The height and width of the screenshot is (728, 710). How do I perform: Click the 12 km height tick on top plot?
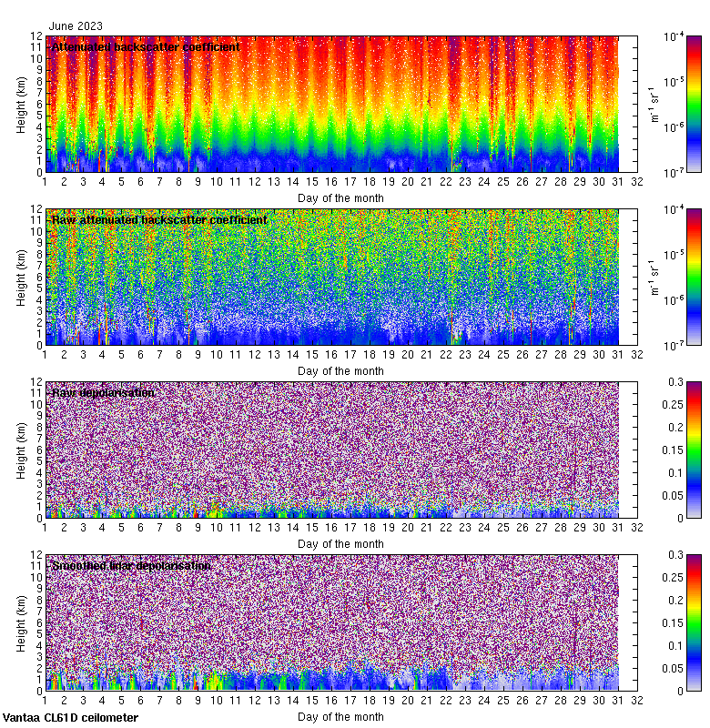point(36,36)
